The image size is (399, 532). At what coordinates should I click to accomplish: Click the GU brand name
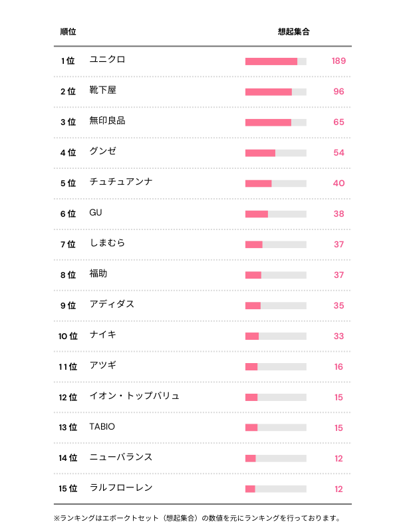pos(96,213)
